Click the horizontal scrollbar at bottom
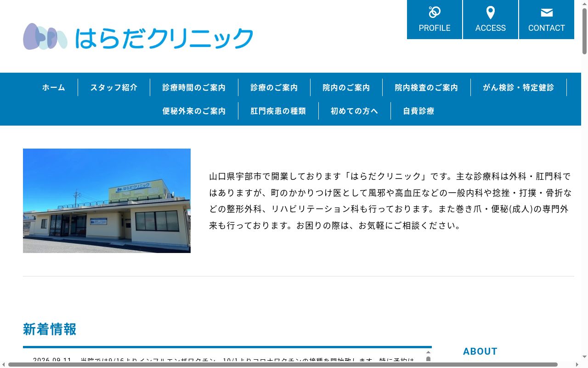 [283, 365]
